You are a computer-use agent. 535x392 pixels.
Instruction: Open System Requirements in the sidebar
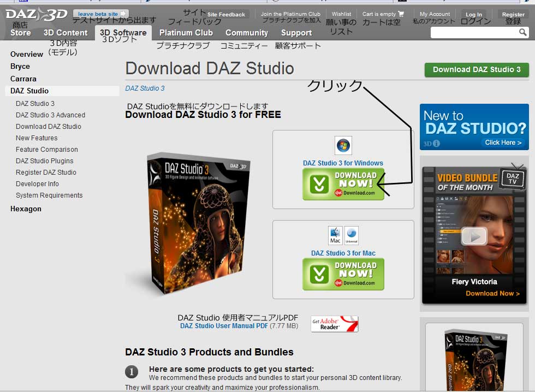(x=49, y=195)
